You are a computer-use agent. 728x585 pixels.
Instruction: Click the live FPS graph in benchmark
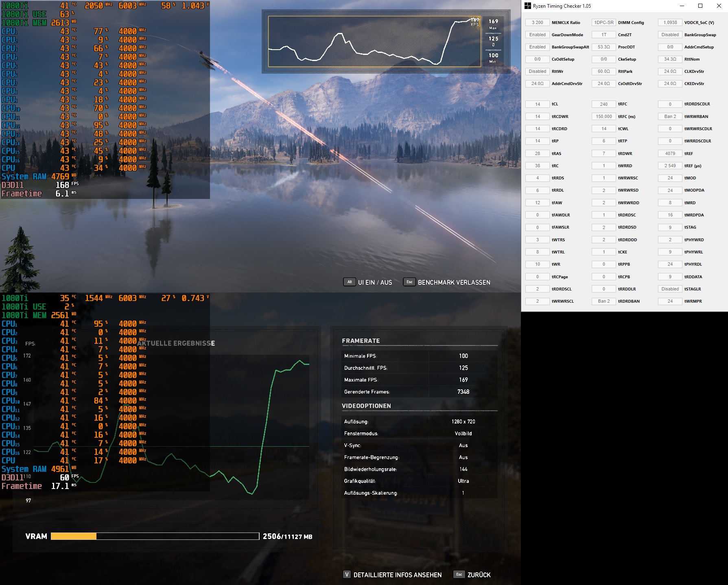click(x=374, y=41)
